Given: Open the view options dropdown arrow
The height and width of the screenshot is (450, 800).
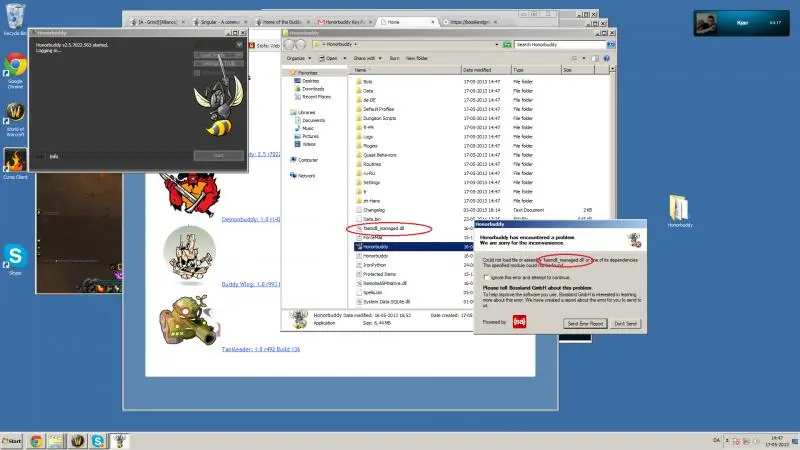Looking at the screenshot, I should (584, 59).
